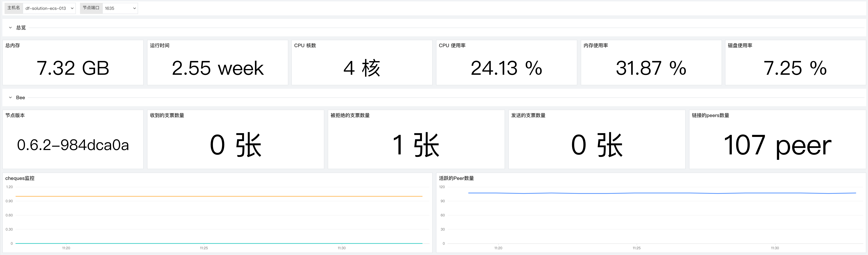Open the 节点端口 port dropdown 1635
Viewport: 868px width, 255px height.
coord(120,8)
